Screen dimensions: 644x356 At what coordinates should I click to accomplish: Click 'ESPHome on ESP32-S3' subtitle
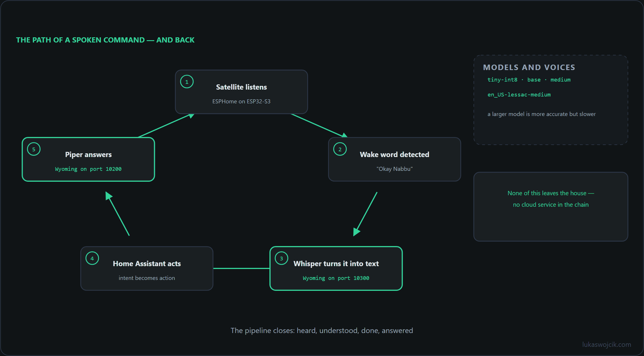click(241, 101)
